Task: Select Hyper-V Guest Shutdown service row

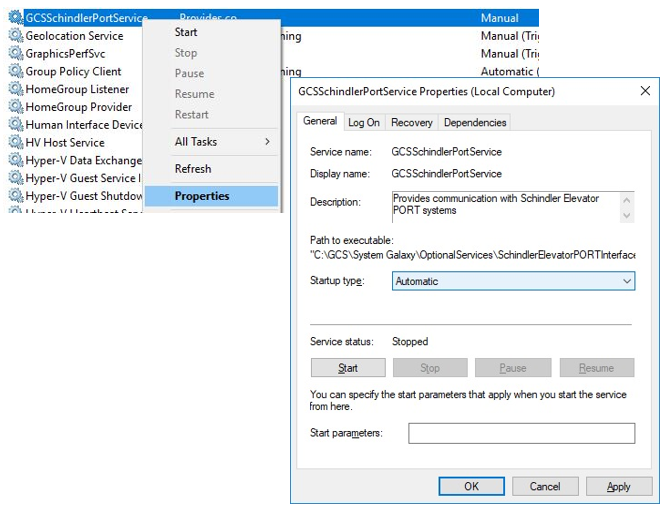Action: tap(84, 196)
